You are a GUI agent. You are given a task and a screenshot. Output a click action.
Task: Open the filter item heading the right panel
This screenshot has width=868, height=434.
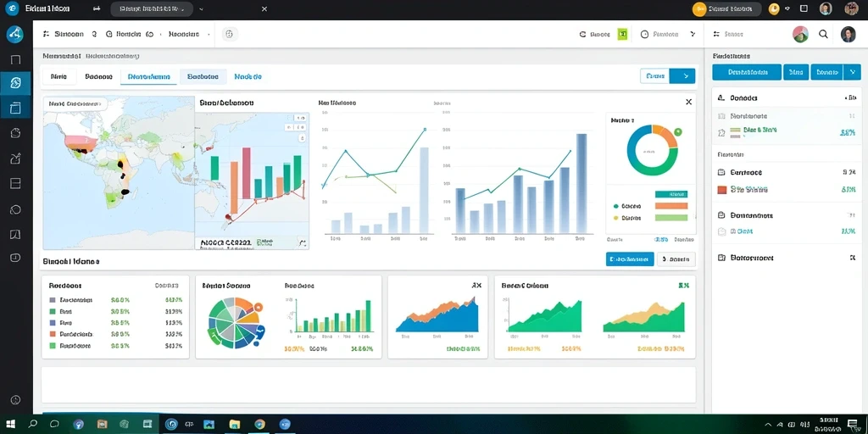tap(728, 34)
